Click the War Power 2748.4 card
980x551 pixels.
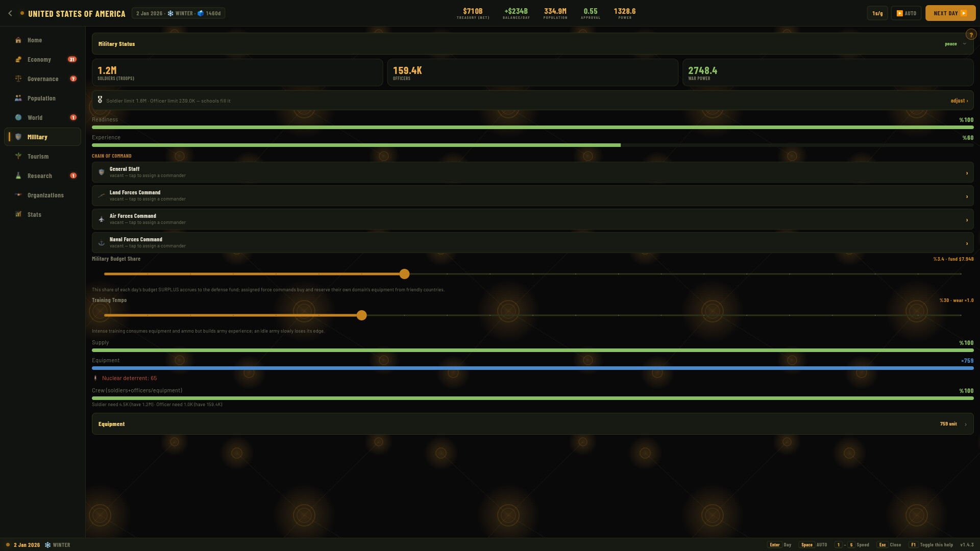coord(828,72)
